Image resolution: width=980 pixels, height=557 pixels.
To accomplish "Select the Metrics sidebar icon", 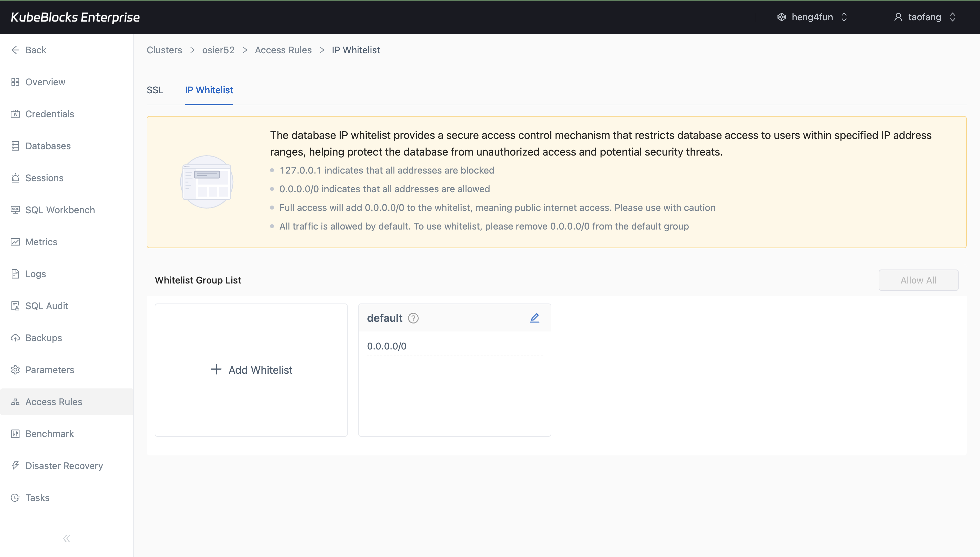I will coord(15,242).
